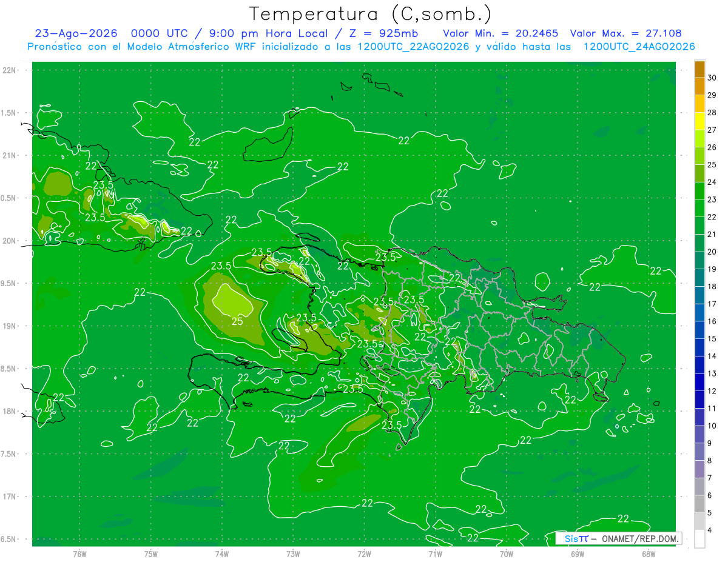Click the '76W' longitude axis label
The image size is (728, 562).
click(79, 554)
